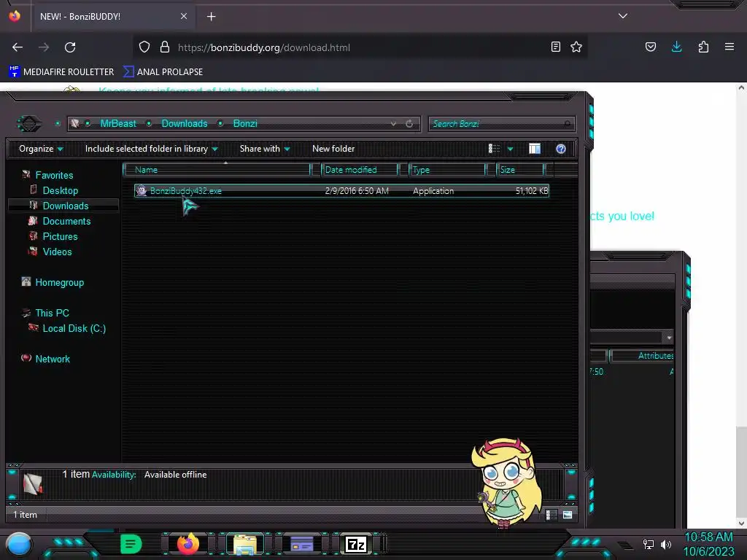This screenshot has height=560, width=747.
Task: Open Homegroup in the navigation pane
Action: (x=59, y=282)
